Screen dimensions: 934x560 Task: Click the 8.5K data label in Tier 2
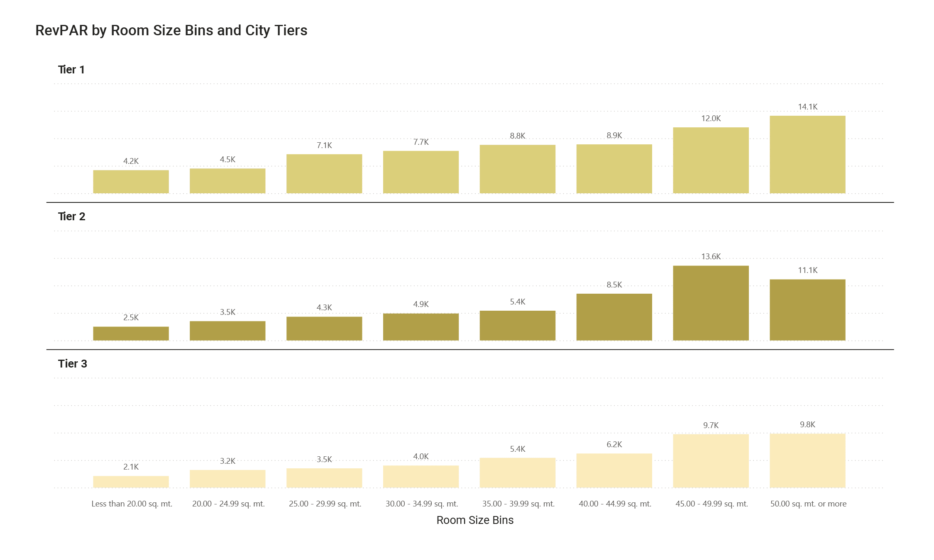[614, 285]
